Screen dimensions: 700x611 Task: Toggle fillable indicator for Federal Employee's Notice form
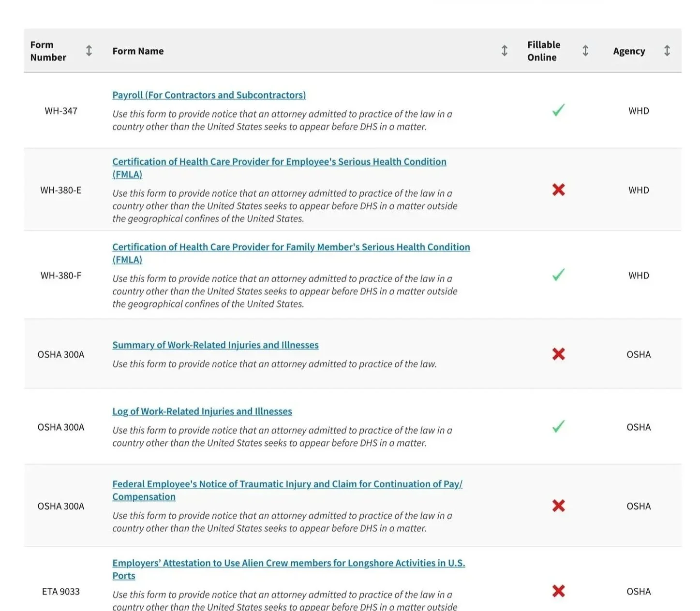[x=558, y=506]
